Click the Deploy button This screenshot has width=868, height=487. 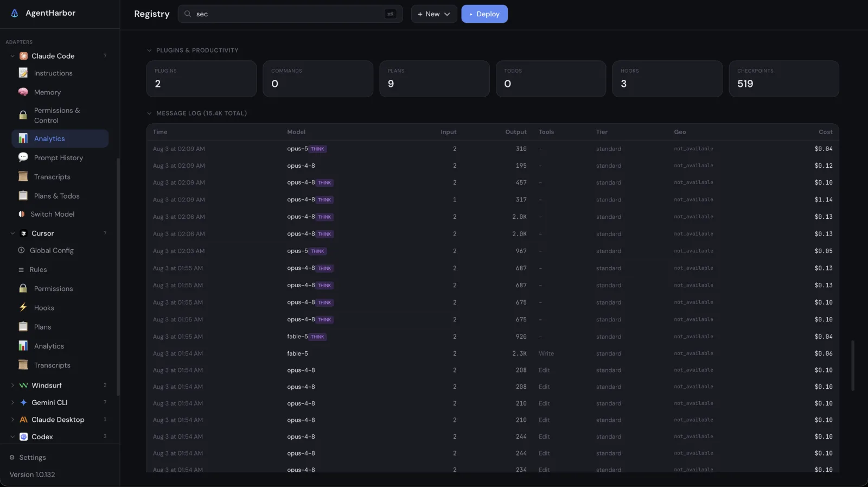484,14
